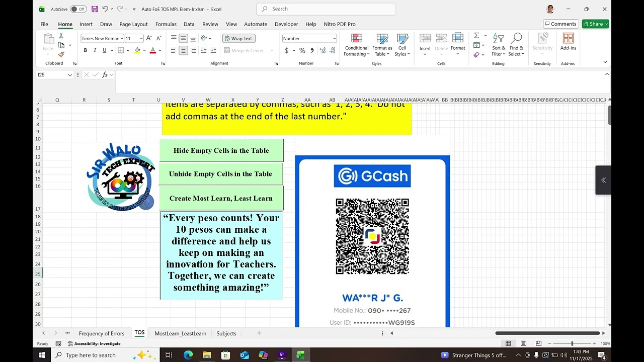Image resolution: width=644 pixels, height=362 pixels.
Task: Click the Borders icon
Action: (121, 50)
